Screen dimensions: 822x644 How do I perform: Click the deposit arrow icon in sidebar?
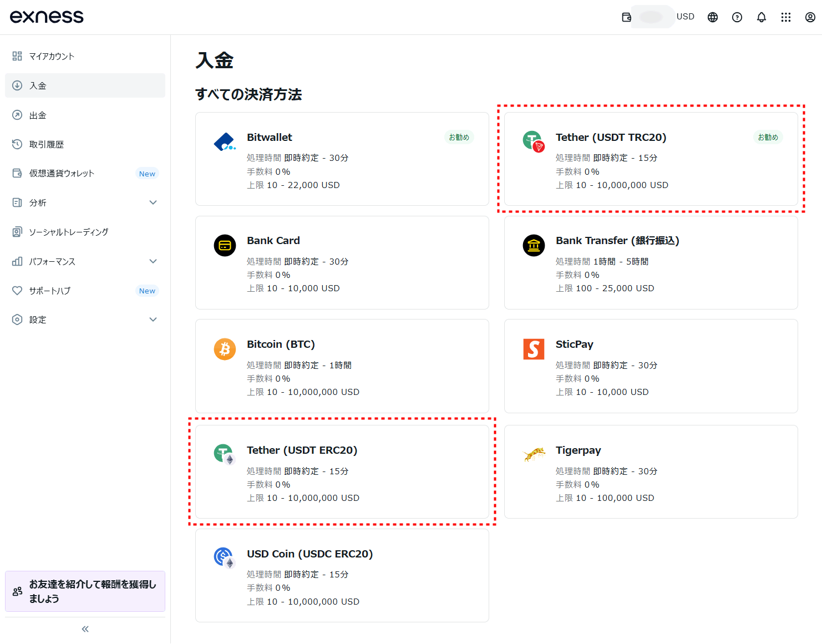17,85
